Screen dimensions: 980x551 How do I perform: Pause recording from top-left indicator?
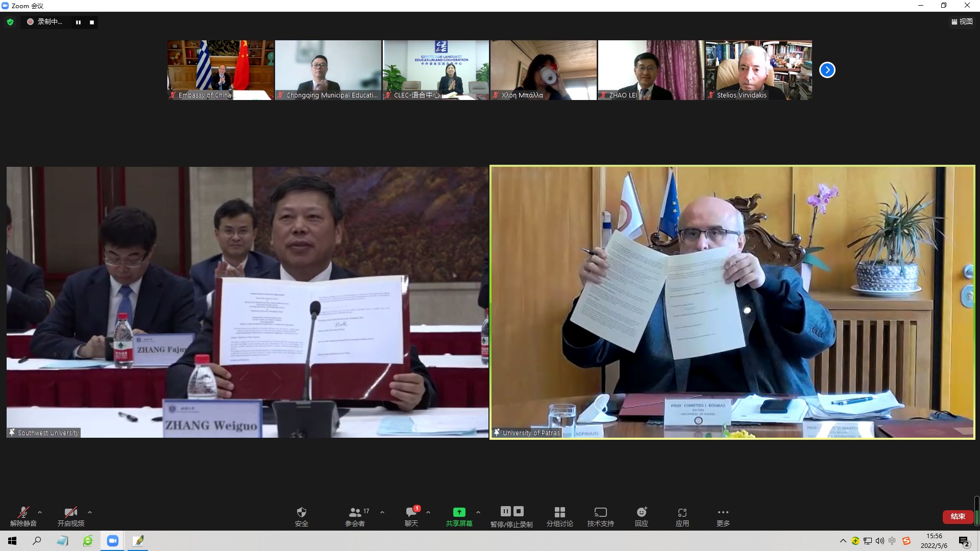[78, 22]
